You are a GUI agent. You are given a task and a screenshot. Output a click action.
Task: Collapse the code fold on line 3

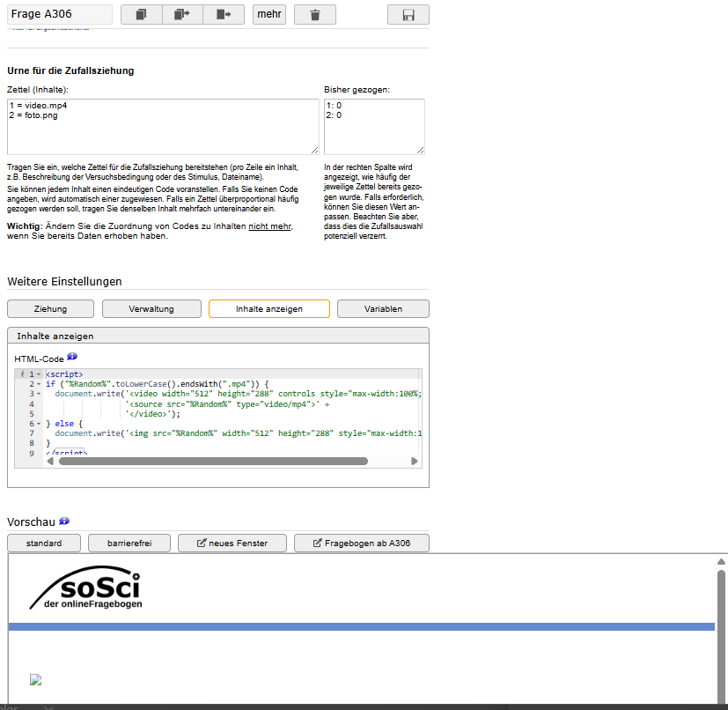click(40, 395)
